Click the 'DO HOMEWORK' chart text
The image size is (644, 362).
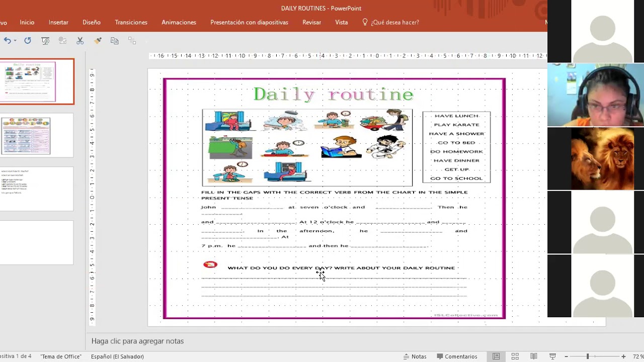click(456, 151)
